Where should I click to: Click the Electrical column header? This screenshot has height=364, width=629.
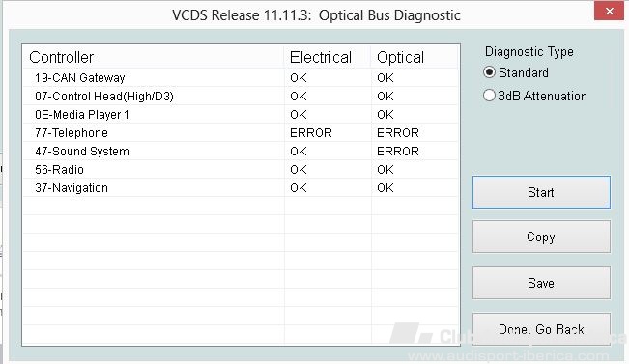click(328, 57)
